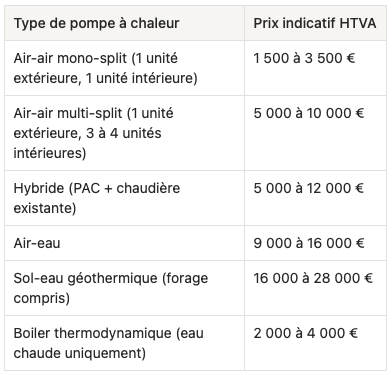392x375 pixels.
Task: Click the price 16 000 à 28 000 €
Action: 313,278
